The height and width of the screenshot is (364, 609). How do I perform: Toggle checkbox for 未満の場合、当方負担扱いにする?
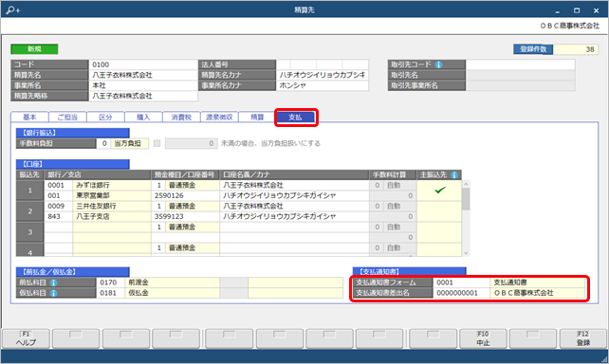[x=157, y=143]
